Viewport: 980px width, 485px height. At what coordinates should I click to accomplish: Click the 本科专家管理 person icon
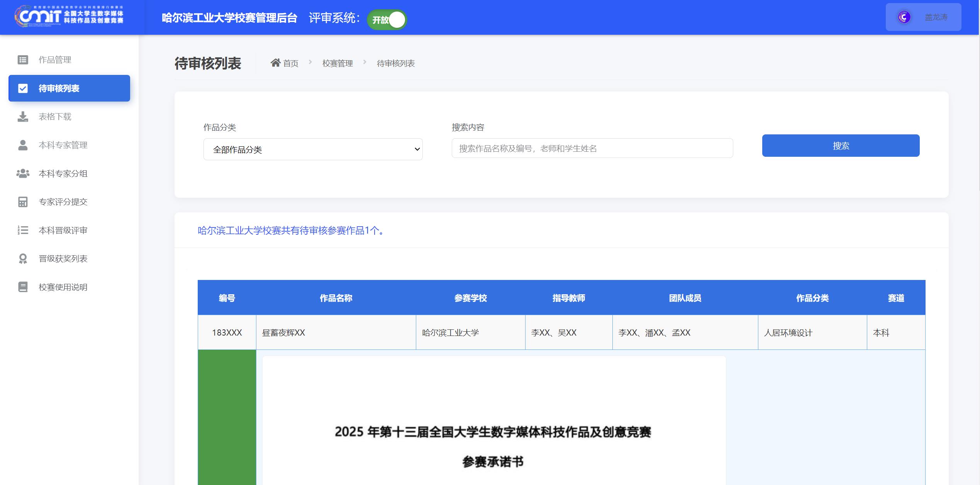pos(23,145)
